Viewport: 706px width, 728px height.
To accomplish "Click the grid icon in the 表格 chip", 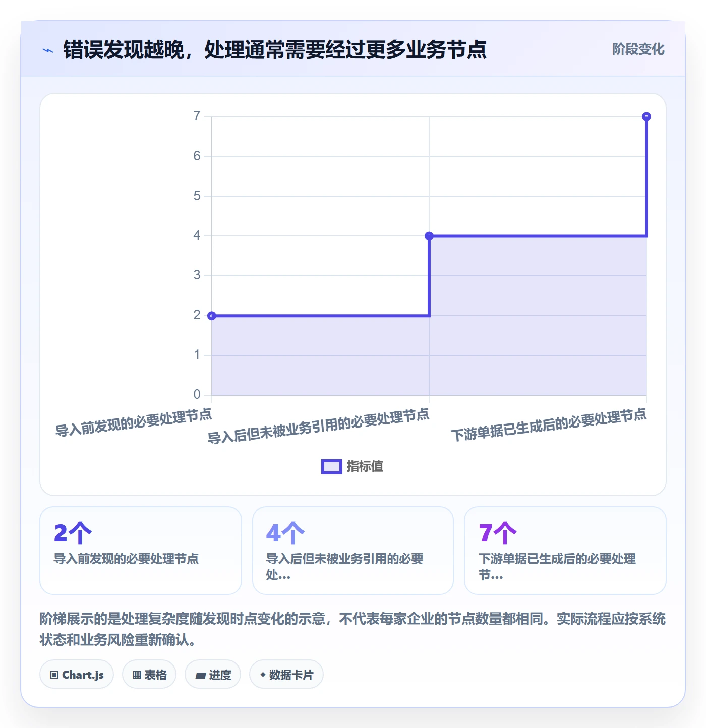I will point(137,675).
